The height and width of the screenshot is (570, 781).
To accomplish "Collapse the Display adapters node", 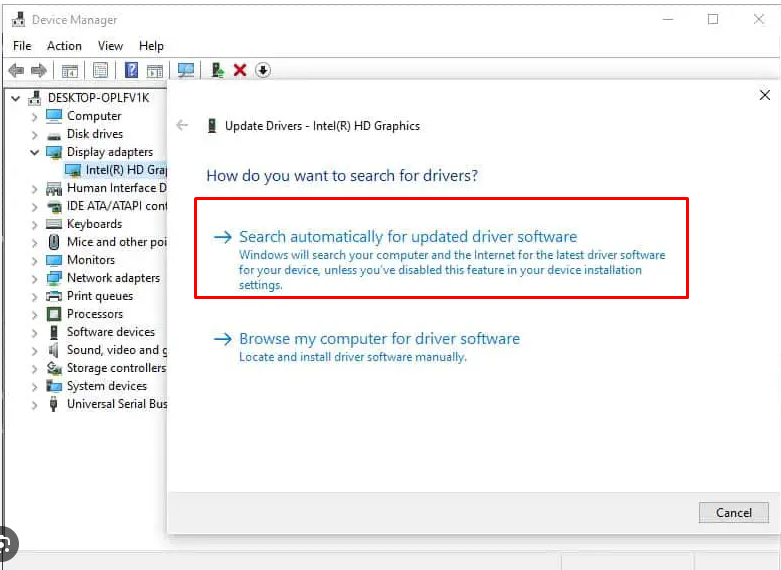I will (34, 152).
